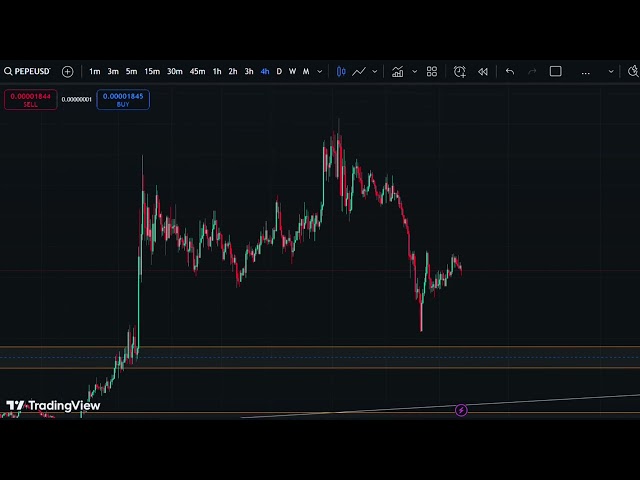Redo the chart action
The height and width of the screenshot is (480, 640).
pyautogui.click(x=532, y=71)
